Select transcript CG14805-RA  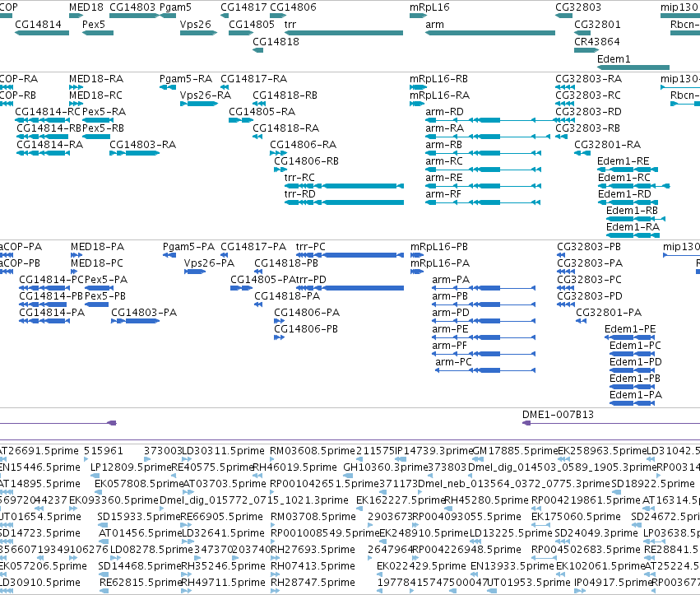(x=262, y=112)
